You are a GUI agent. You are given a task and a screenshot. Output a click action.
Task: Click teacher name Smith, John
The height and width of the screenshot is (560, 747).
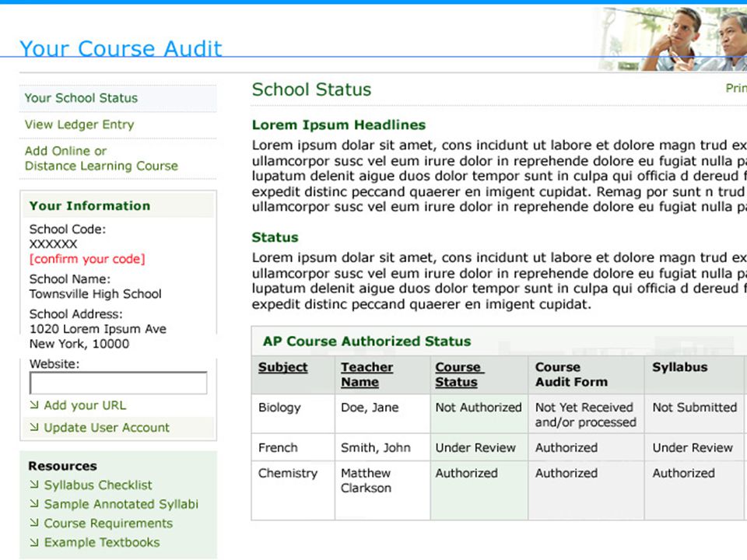point(375,448)
